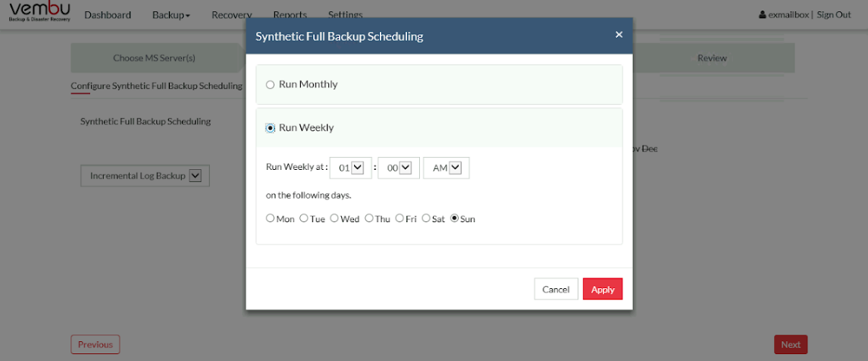Choose Mon as the backup day

coord(270,218)
